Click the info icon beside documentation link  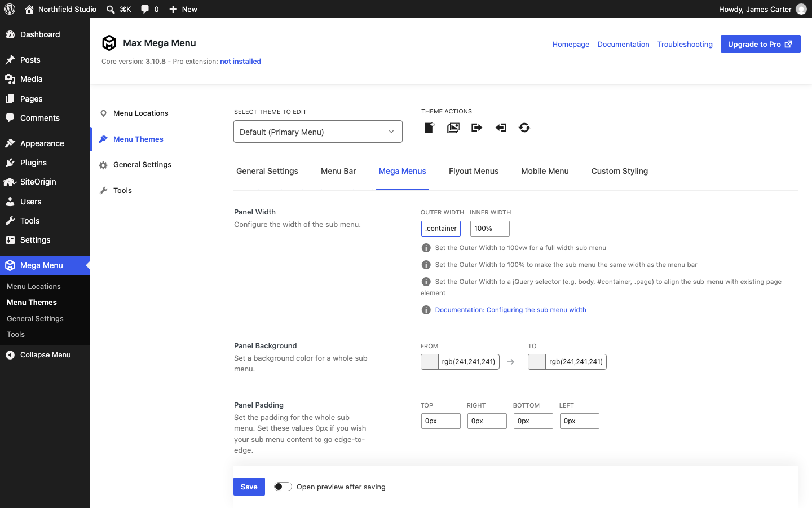[x=426, y=310]
